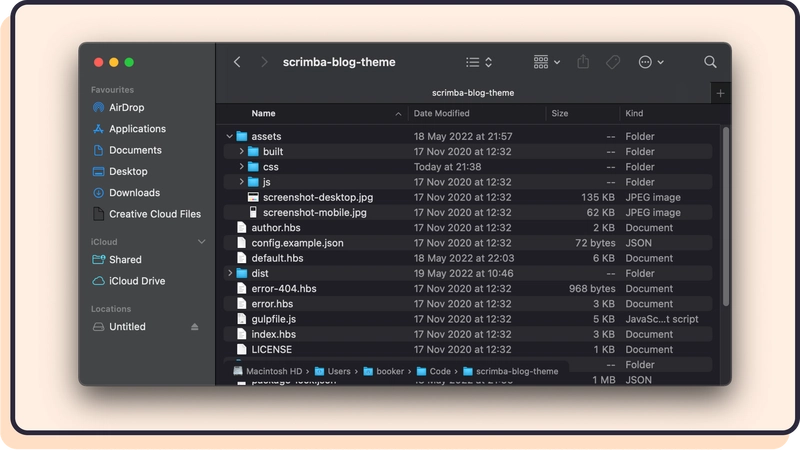The image size is (800, 450).
Task: Sort by the Name column header
Action: pos(264,114)
